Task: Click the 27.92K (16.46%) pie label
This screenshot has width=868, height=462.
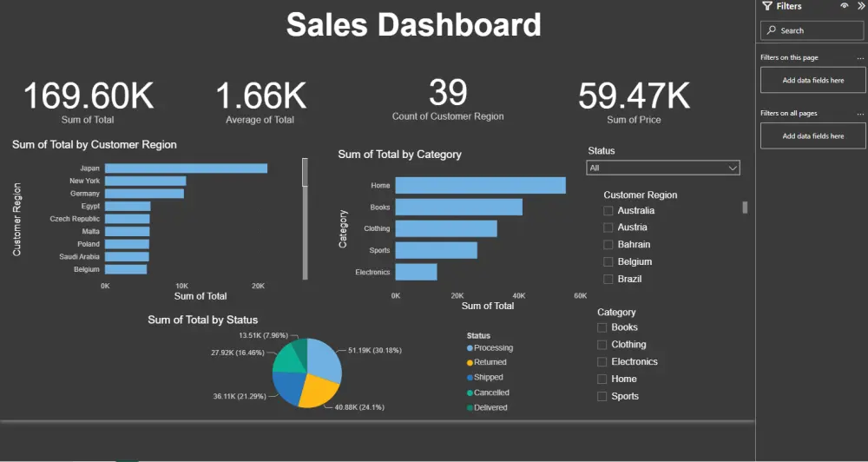Action: tap(238, 353)
